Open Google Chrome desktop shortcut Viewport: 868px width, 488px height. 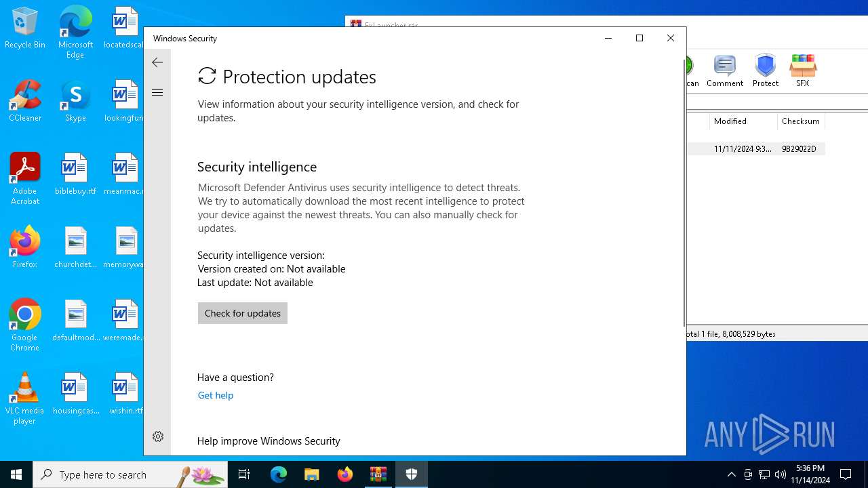[x=25, y=325]
